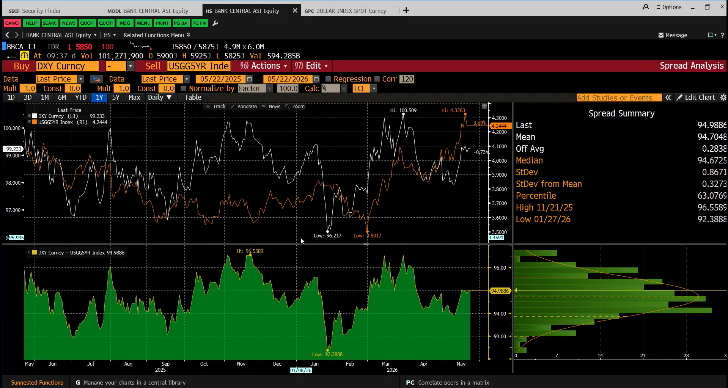Screen dimensions: 728x388
Task: Click the green NEWS key button
Action: (x=69, y=22)
